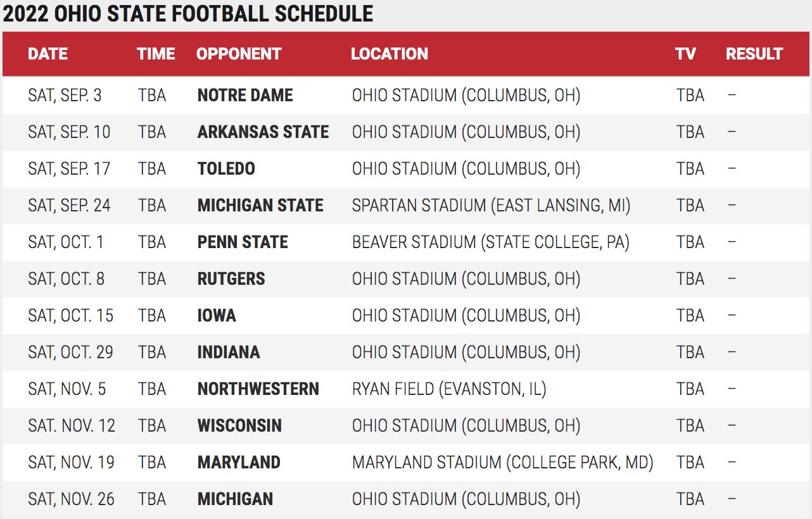Click the LOCATION column header
812x519 pixels.
click(390, 54)
